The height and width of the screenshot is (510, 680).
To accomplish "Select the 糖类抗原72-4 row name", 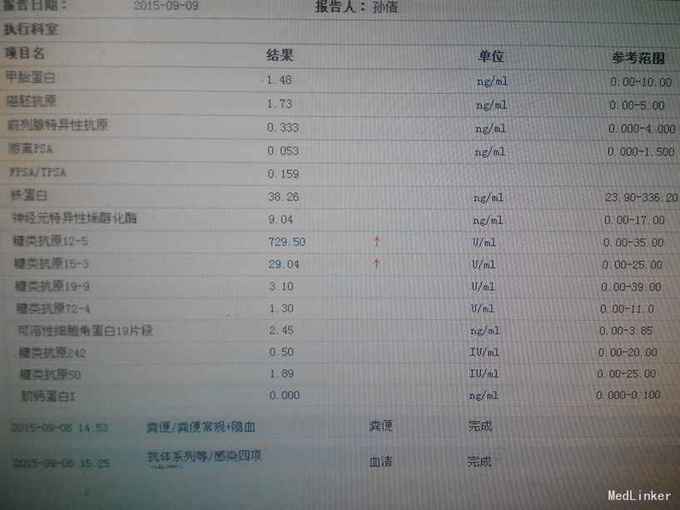I will pos(53,309).
